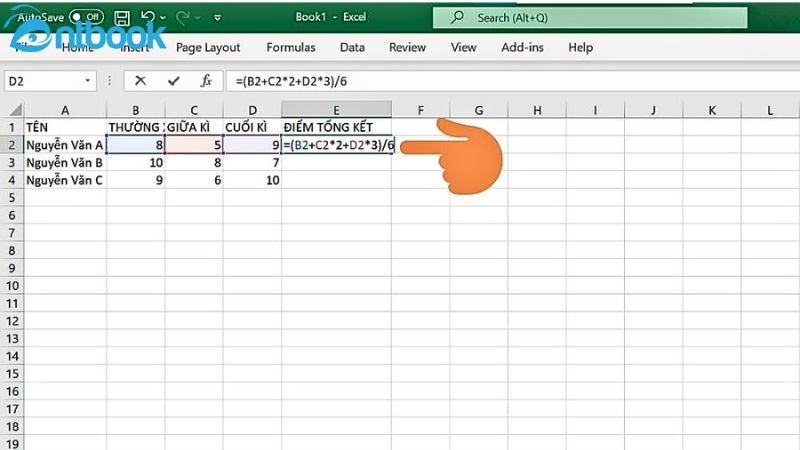
Task: Click cell C4 with value 6
Action: pyautogui.click(x=194, y=180)
